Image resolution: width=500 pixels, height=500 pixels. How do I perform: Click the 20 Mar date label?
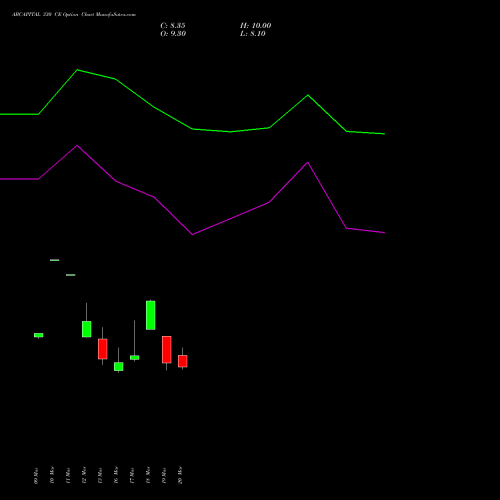(x=180, y=475)
